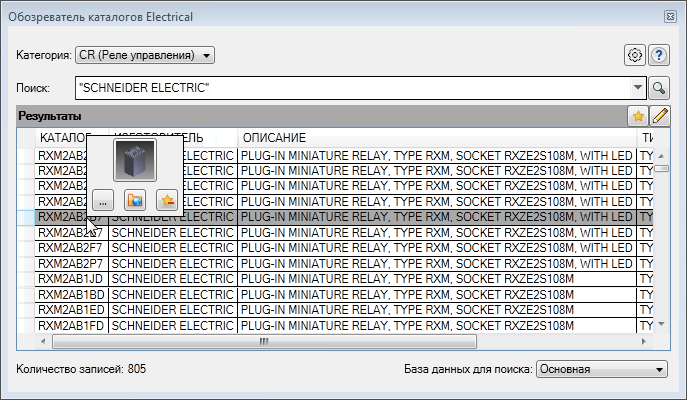687x400 pixels.
Task: Click the description cell of the RXM2AB1BD row
Action: (437, 295)
